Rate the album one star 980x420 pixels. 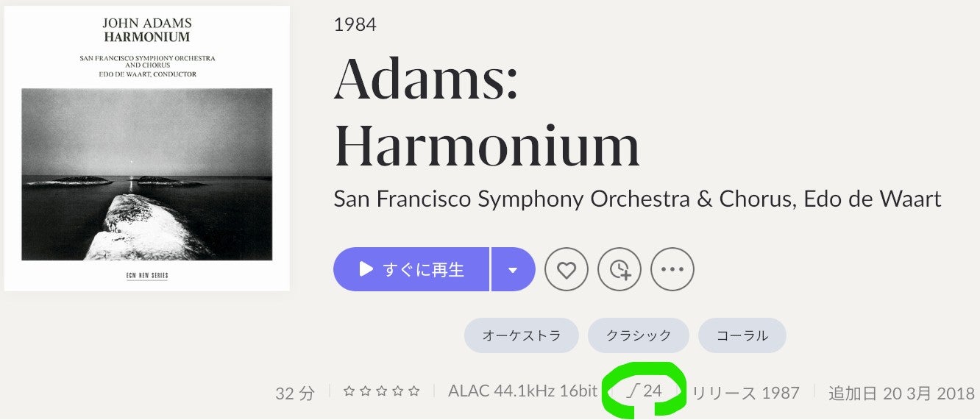click(x=349, y=391)
